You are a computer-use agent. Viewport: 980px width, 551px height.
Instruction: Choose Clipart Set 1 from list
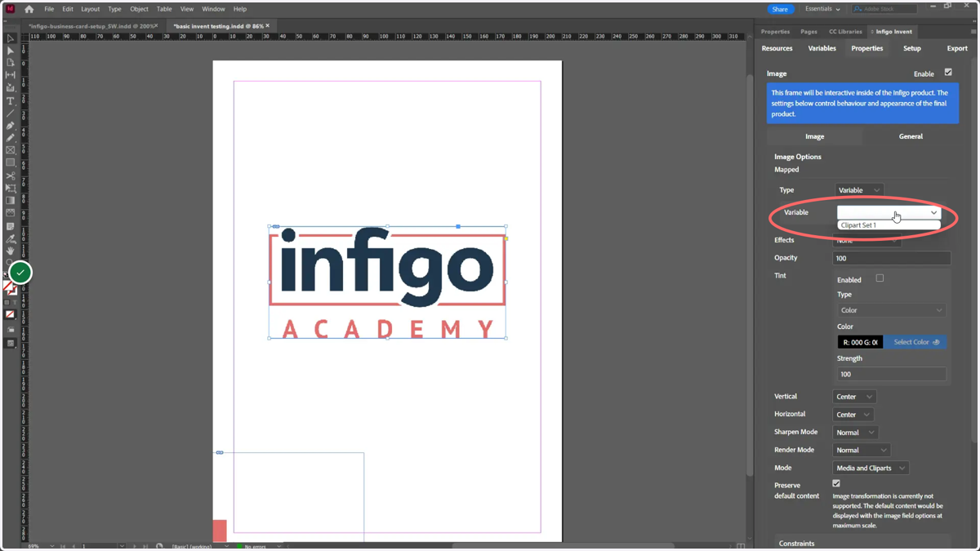[889, 225]
